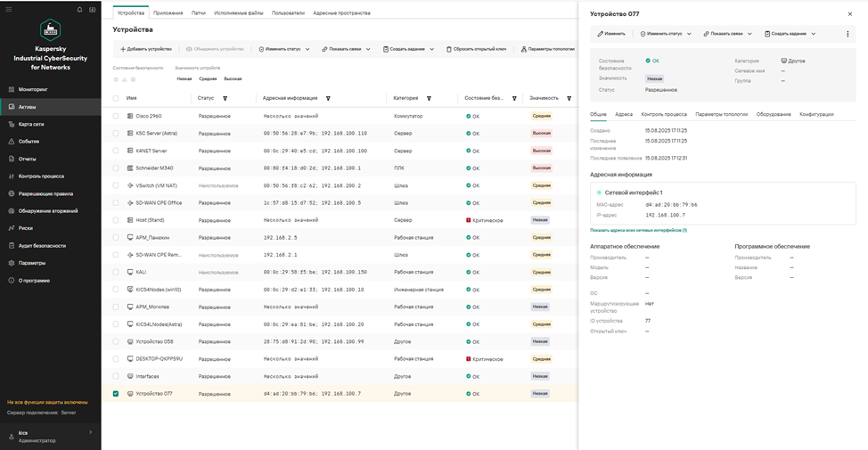Filter by Высокая significance
The width and height of the screenshot is (868, 450).
(233, 79)
